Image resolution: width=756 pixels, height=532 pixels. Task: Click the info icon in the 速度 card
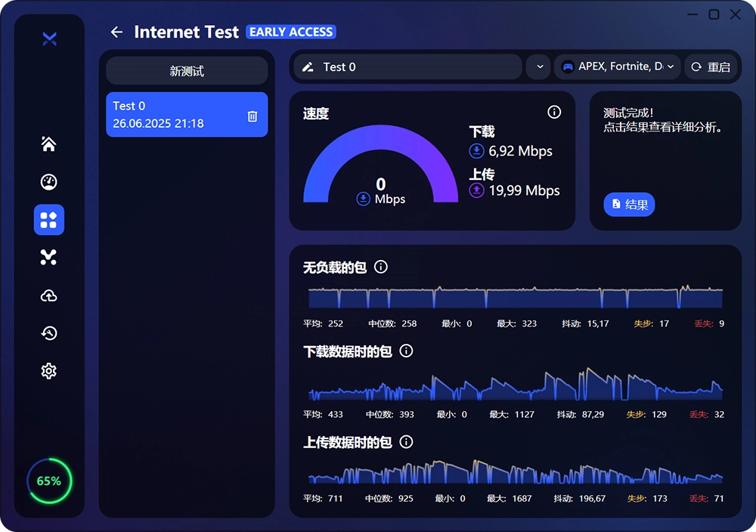click(554, 113)
